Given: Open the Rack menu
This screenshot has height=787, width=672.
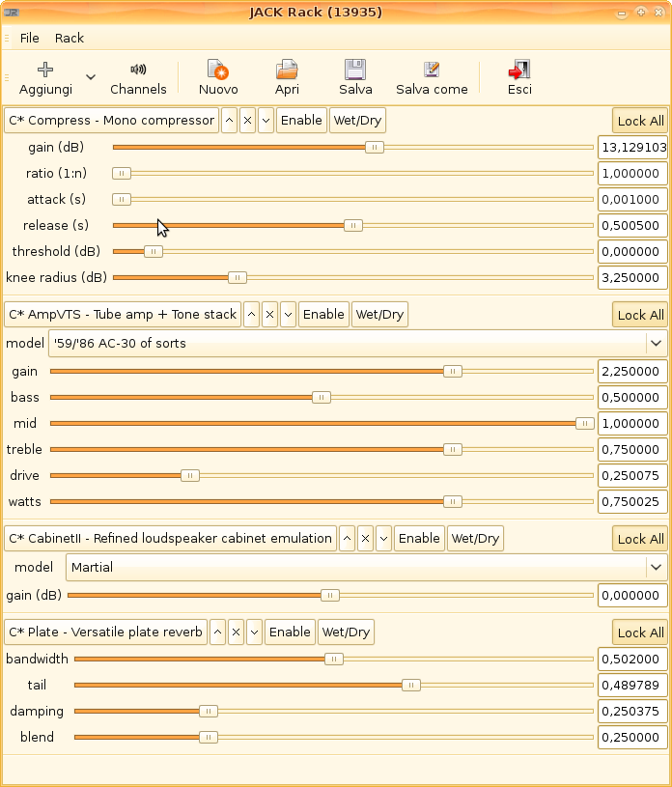Looking at the screenshot, I should click(70, 39).
